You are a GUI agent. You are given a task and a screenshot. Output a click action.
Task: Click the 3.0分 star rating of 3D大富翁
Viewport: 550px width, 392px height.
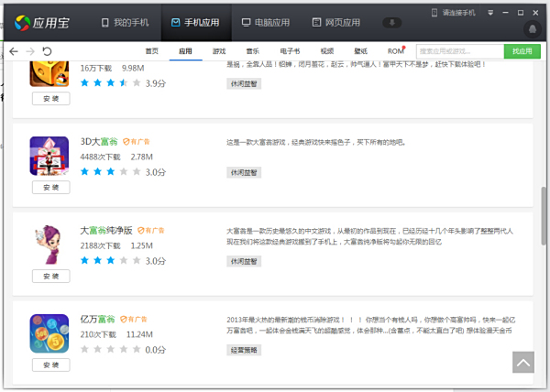pyautogui.click(x=123, y=172)
